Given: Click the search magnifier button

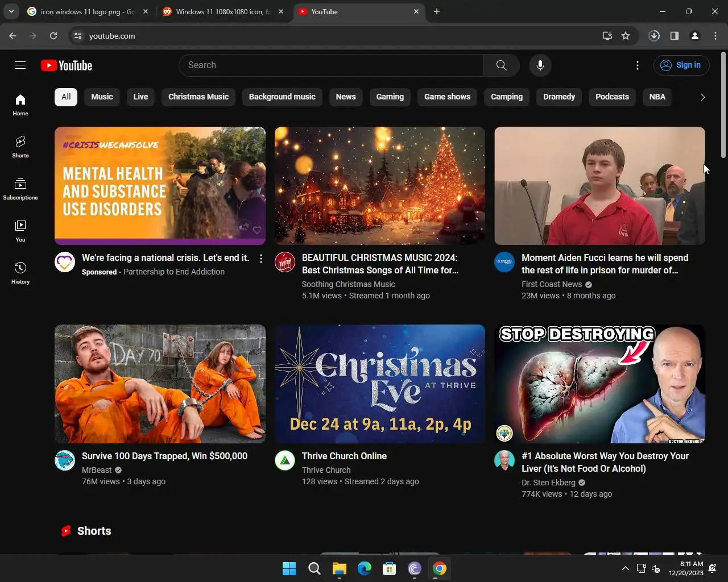Looking at the screenshot, I should coord(501,65).
